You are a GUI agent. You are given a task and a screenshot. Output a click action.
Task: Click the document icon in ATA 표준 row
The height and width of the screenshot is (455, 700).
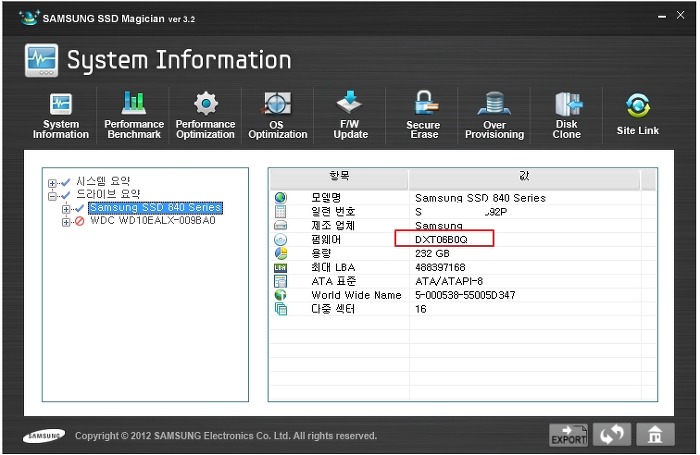click(x=280, y=281)
